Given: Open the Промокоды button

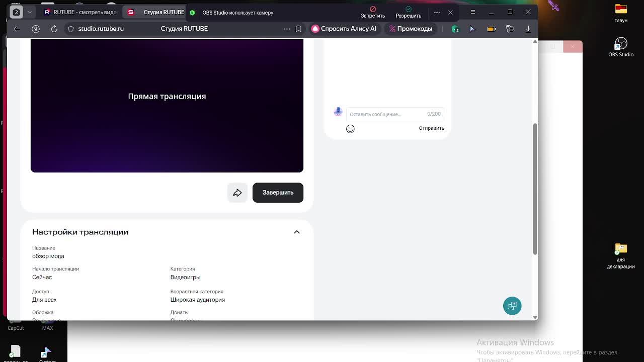Looking at the screenshot, I should [411, 29].
